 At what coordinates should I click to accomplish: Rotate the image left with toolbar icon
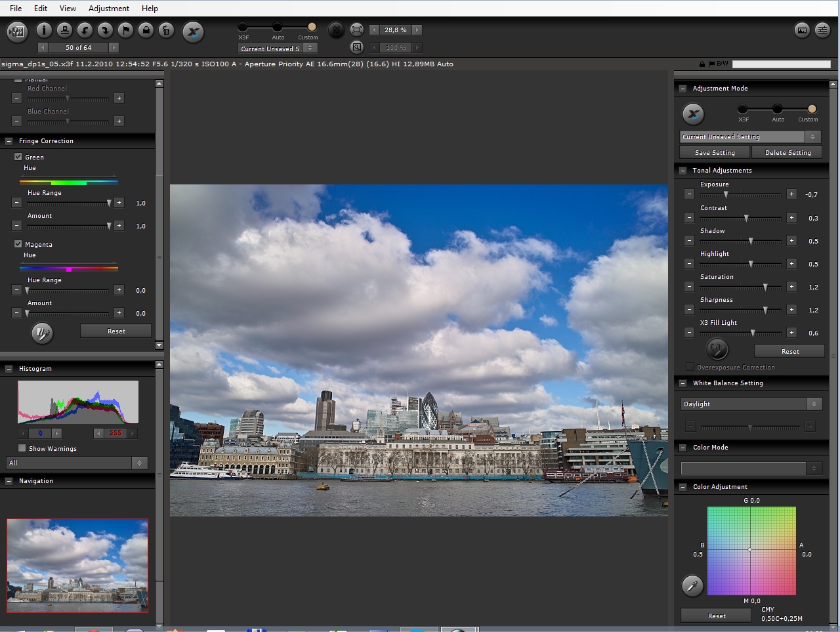point(85,30)
